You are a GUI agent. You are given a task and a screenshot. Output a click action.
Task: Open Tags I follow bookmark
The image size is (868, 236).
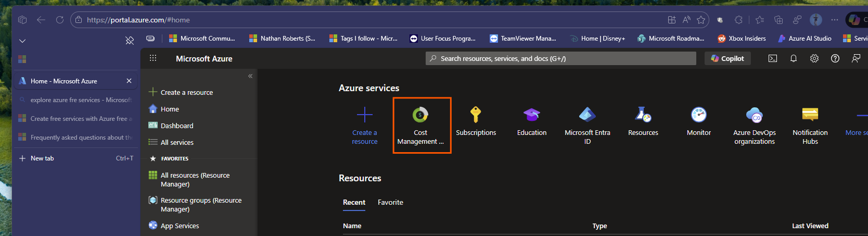click(363, 38)
